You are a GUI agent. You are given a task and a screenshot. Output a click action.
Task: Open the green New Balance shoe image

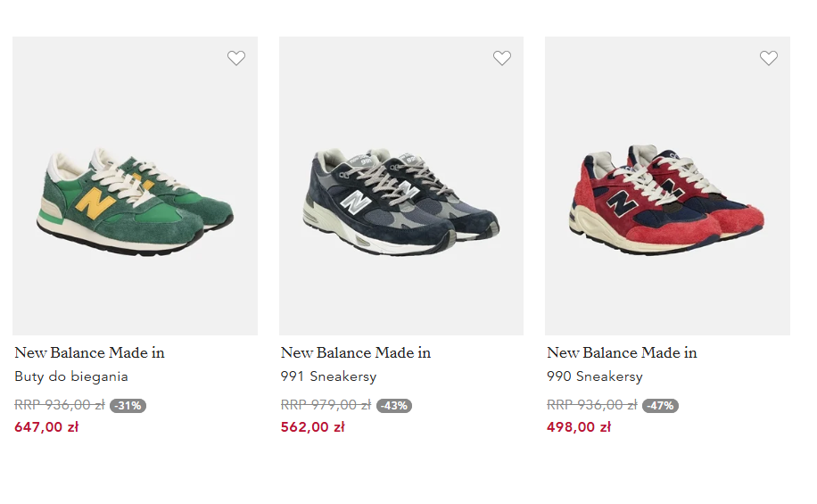(135, 196)
